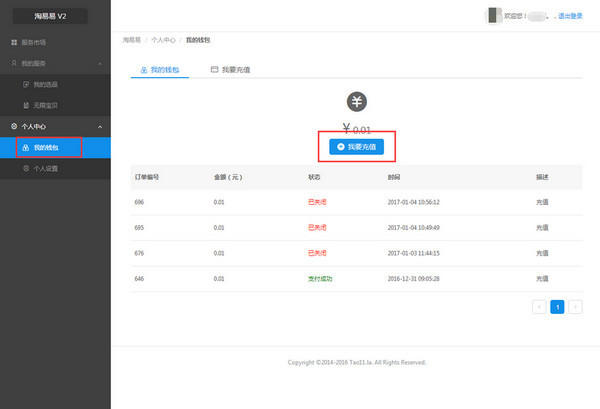
Task: Click the 我的服务 person icon in sidebar
Action: pos(13,63)
